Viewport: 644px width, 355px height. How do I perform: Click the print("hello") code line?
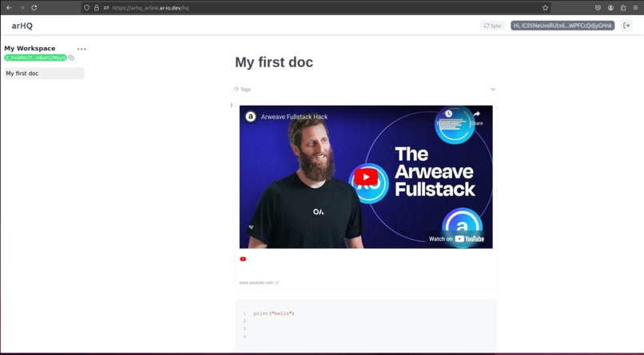[274, 313]
